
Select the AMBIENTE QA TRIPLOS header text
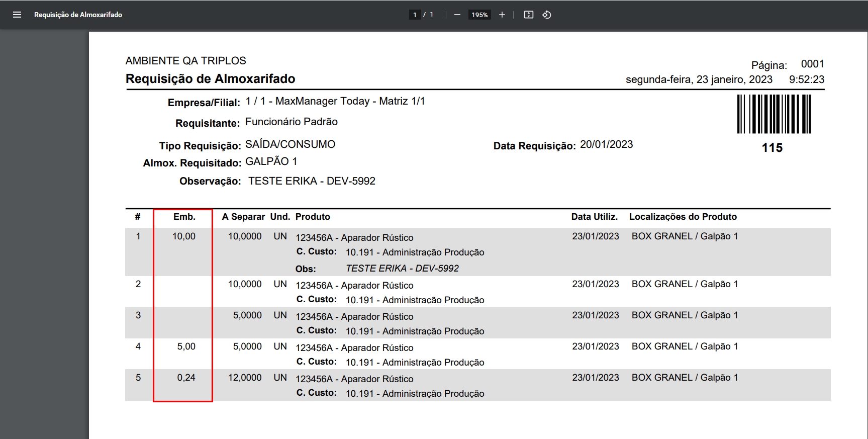pyautogui.click(x=185, y=61)
